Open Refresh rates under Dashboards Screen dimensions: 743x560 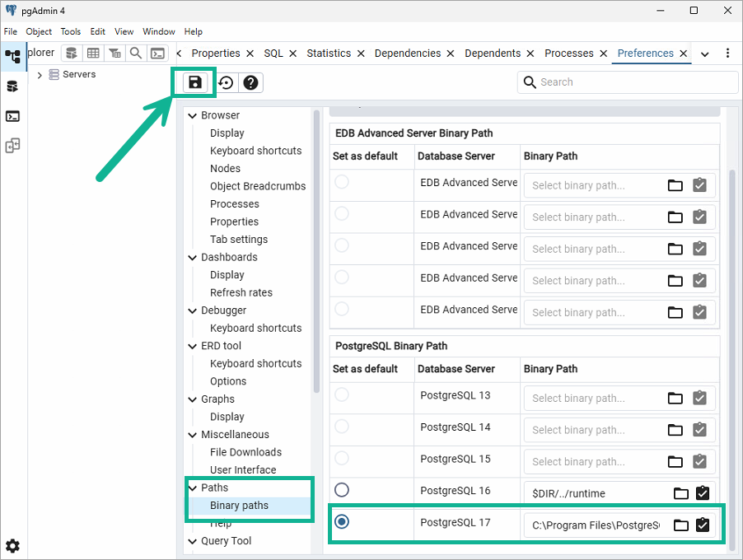tap(241, 293)
